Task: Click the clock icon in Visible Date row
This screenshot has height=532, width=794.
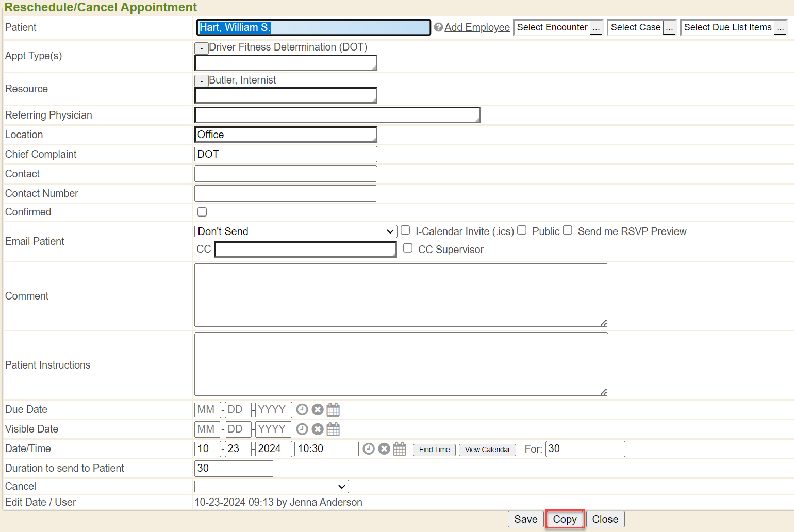Action: tap(302, 429)
